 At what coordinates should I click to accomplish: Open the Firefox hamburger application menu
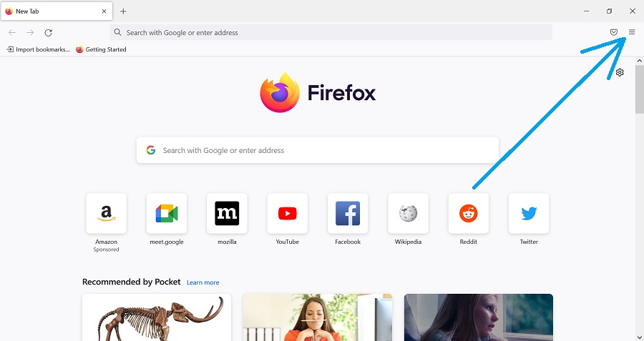(x=632, y=32)
